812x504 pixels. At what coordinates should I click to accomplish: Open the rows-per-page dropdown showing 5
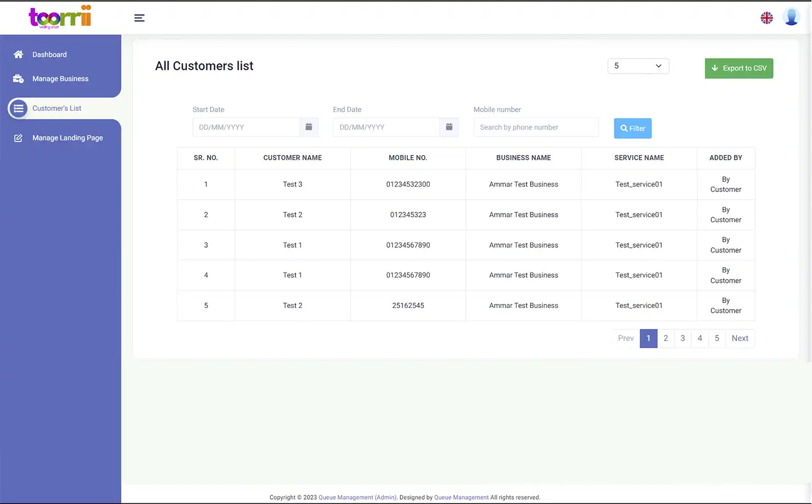point(638,66)
